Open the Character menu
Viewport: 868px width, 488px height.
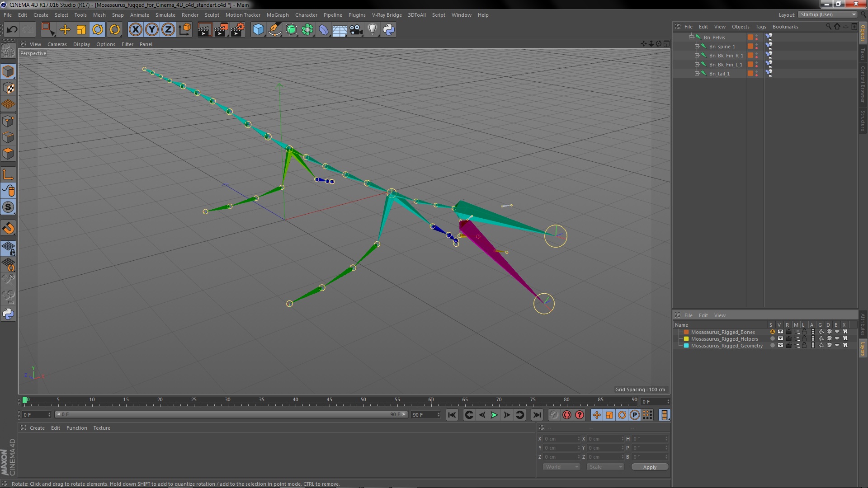[x=306, y=15]
